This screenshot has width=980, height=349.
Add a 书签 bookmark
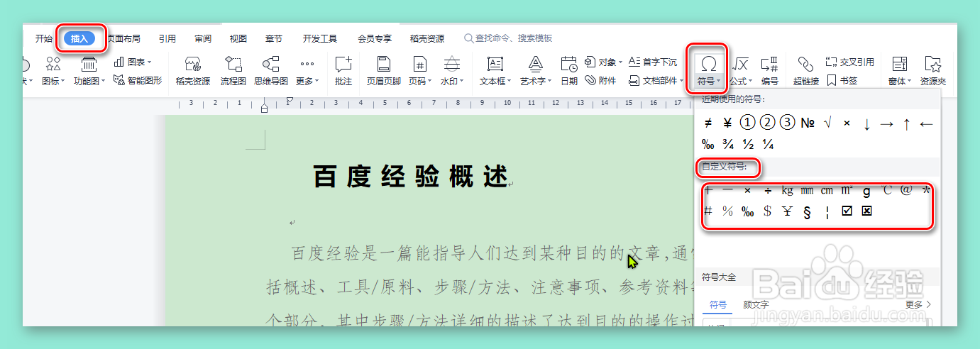click(x=842, y=81)
